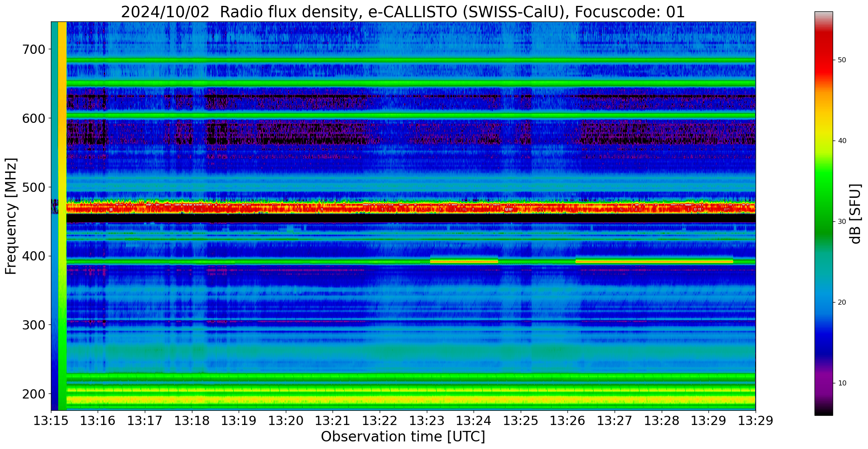Click the 13:25 time tick label
Screen dimensions: 868x449
521,421
